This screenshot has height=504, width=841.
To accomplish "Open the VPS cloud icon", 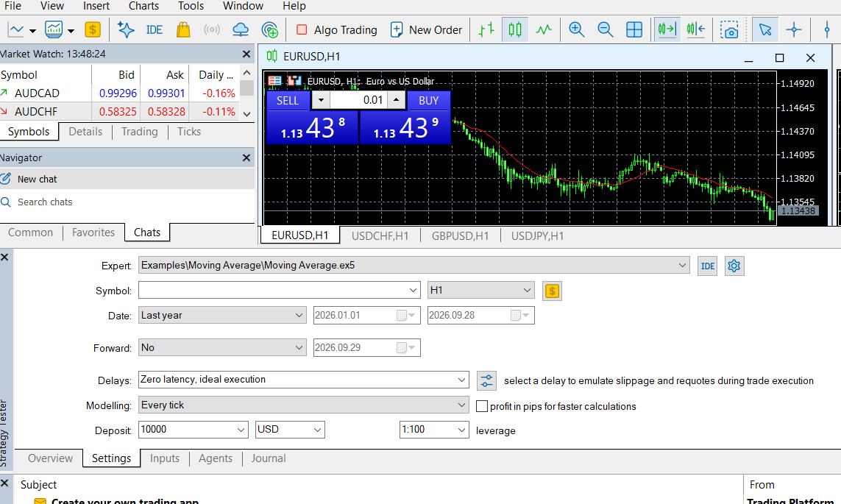I will 241,29.
